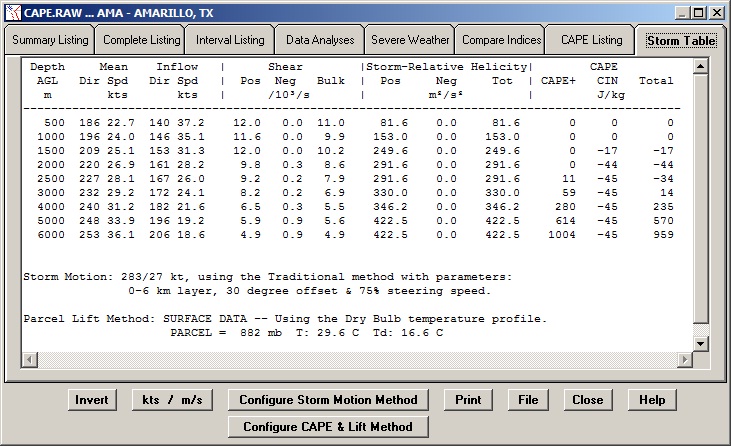Screen dimensions: 731x446
Task: Select the Storm Table tab
Action: (681, 41)
